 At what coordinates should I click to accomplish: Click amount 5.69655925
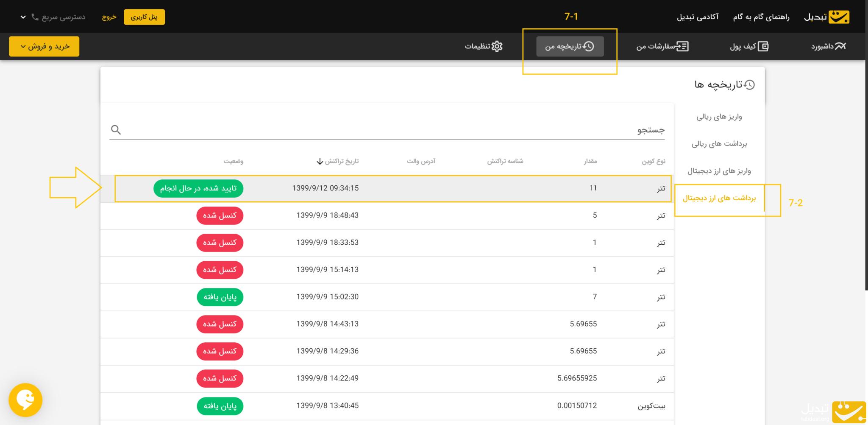coord(577,378)
